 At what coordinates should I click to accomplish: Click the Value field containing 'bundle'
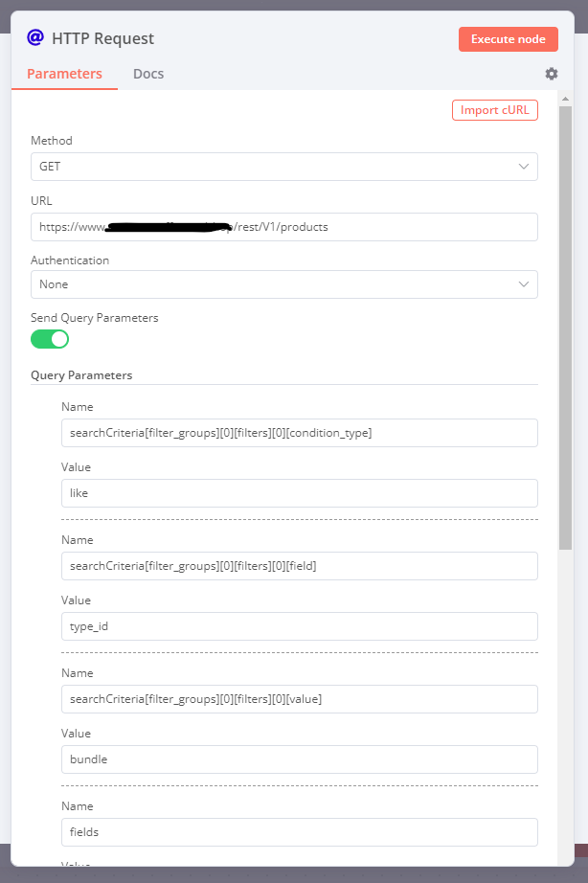pyautogui.click(x=299, y=759)
